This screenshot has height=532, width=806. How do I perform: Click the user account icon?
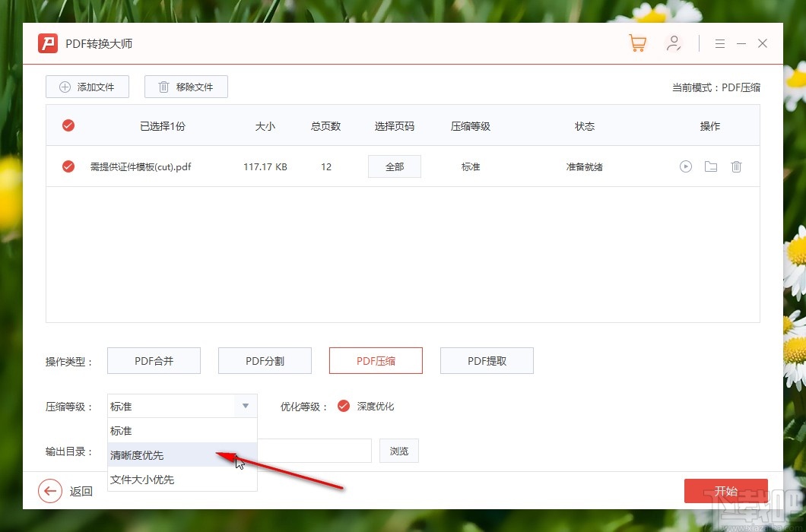(674, 43)
